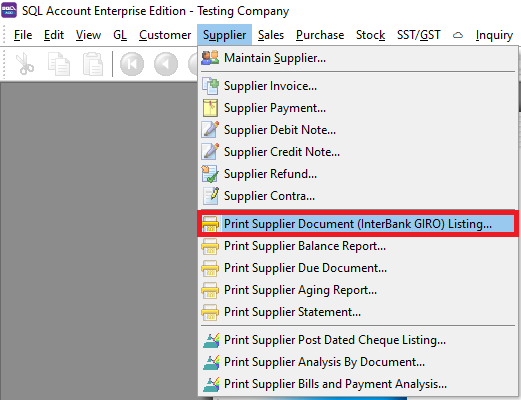Click the Copy toolbar icon
This screenshot has width=521, height=400.
(59, 64)
